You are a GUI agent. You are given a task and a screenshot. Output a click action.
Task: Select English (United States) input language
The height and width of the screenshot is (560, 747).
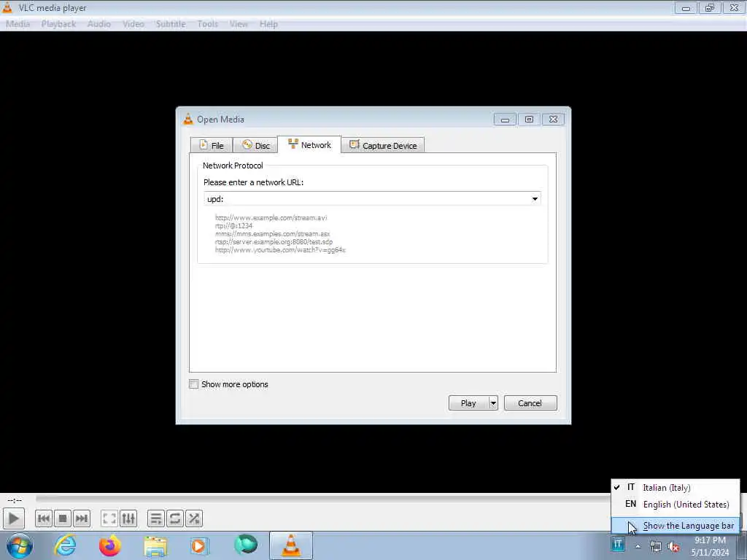(x=676, y=504)
